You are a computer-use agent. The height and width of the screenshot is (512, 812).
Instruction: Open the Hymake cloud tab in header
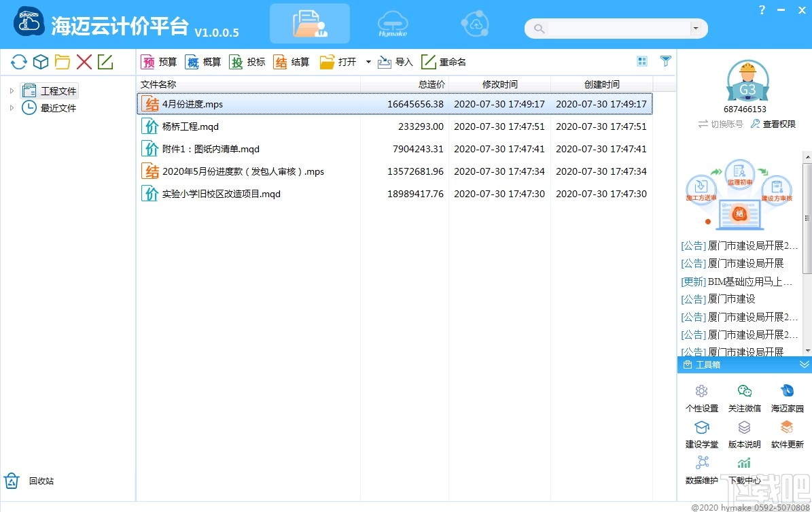[393, 24]
